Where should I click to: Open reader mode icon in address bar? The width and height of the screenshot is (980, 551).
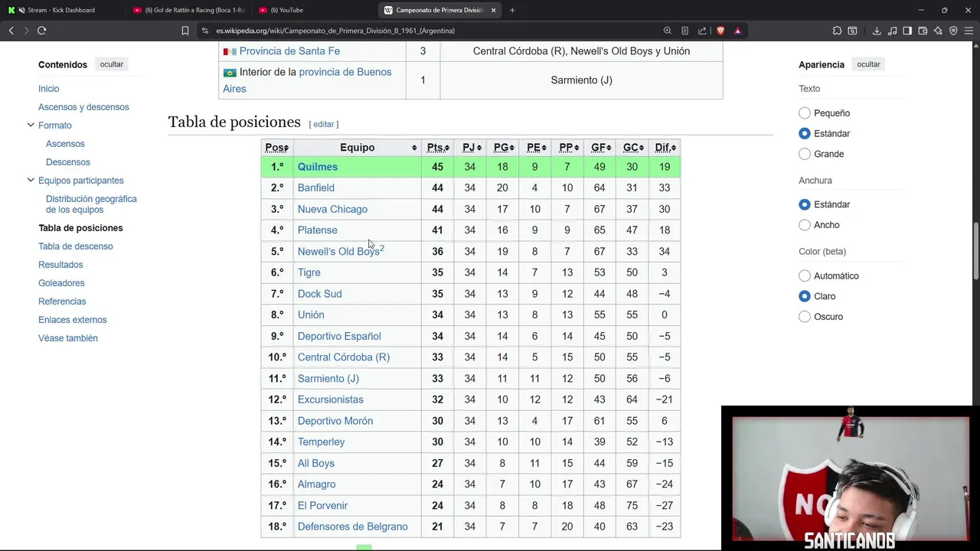pos(685,31)
